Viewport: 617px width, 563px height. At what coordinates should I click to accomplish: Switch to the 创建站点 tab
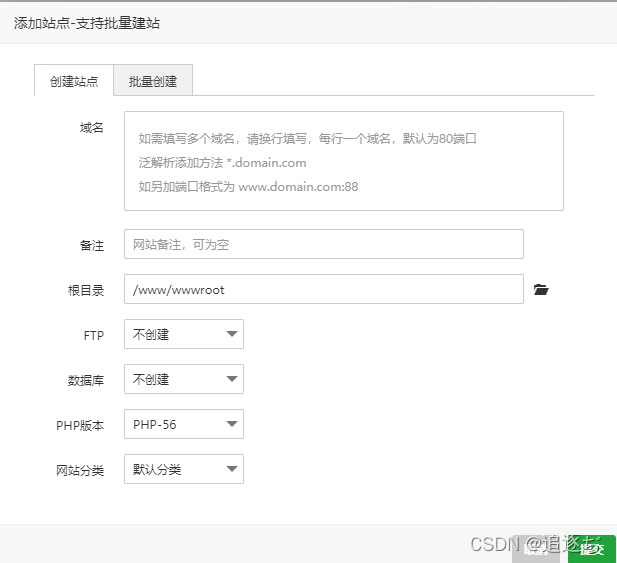pyautogui.click(x=74, y=80)
